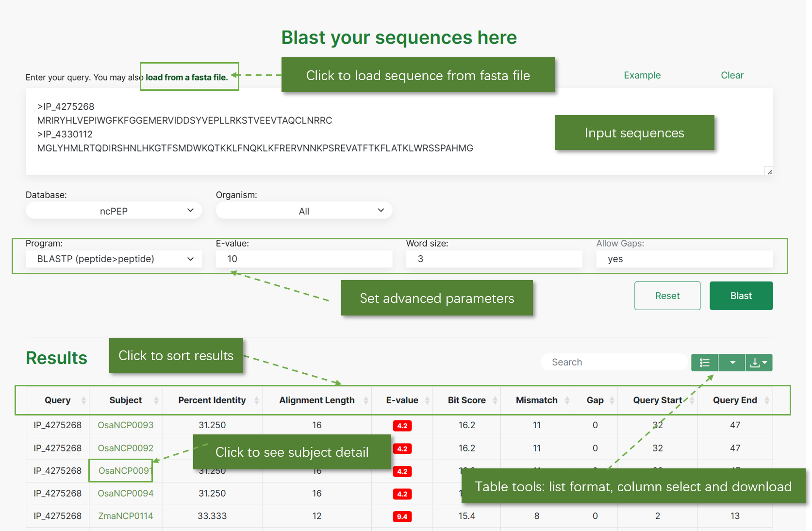Focus the results Search field
Viewport: 812px width, 531px height.
coord(614,362)
